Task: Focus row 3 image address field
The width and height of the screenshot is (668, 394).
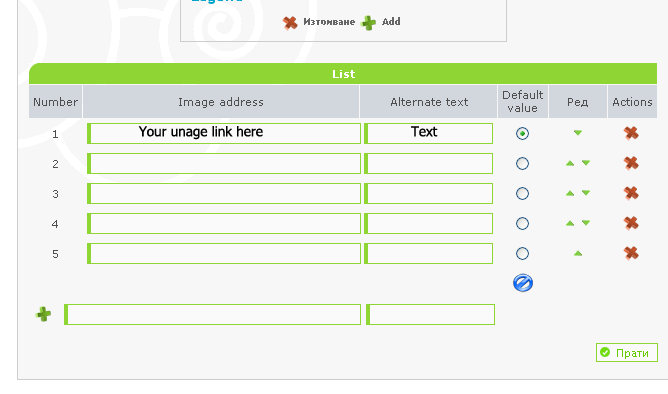Action: click(x=224, y=193)
